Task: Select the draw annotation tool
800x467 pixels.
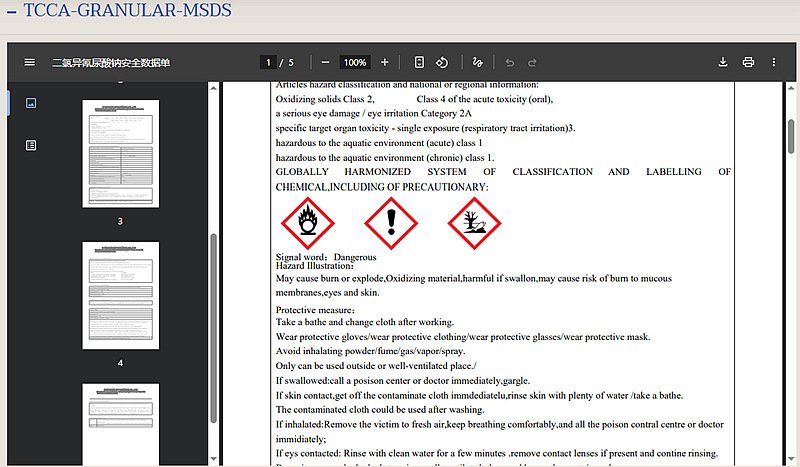Action: pyautogui.click(x=477, y=62)
